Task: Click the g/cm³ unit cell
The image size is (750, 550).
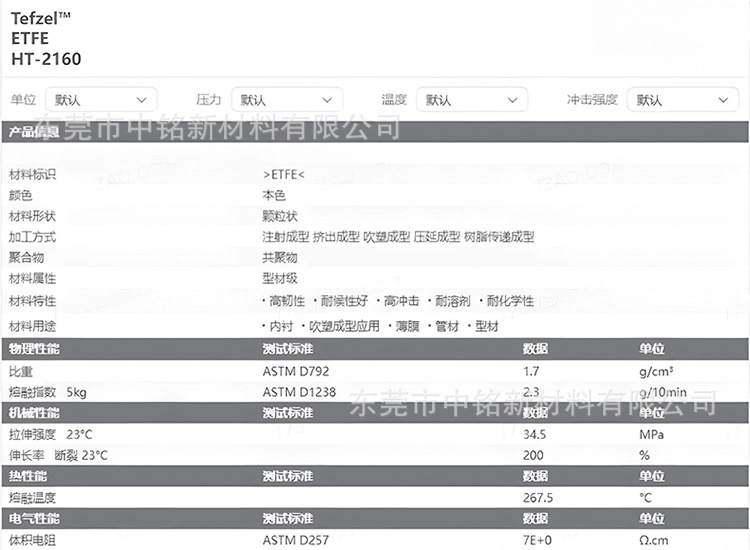Action: point(656,372)
